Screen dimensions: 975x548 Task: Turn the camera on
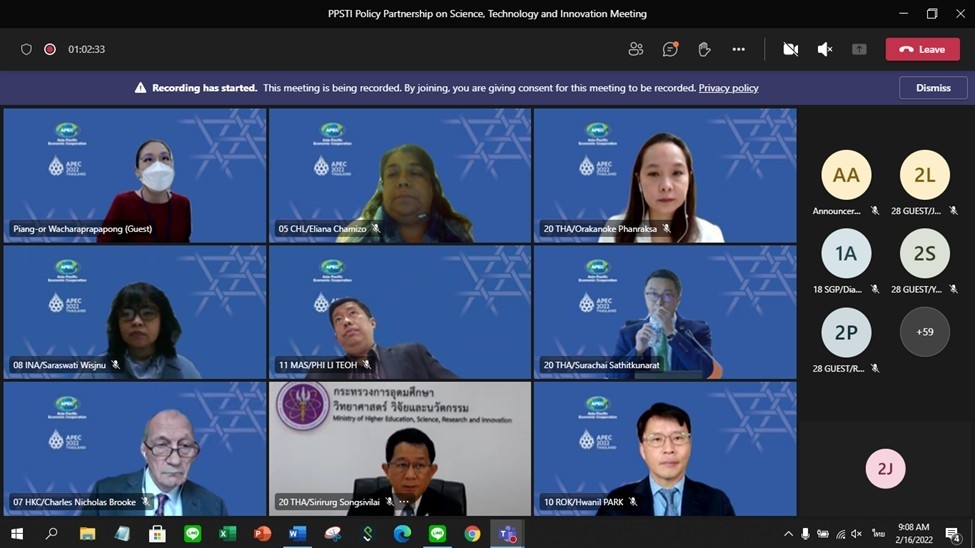coord(790,49)
